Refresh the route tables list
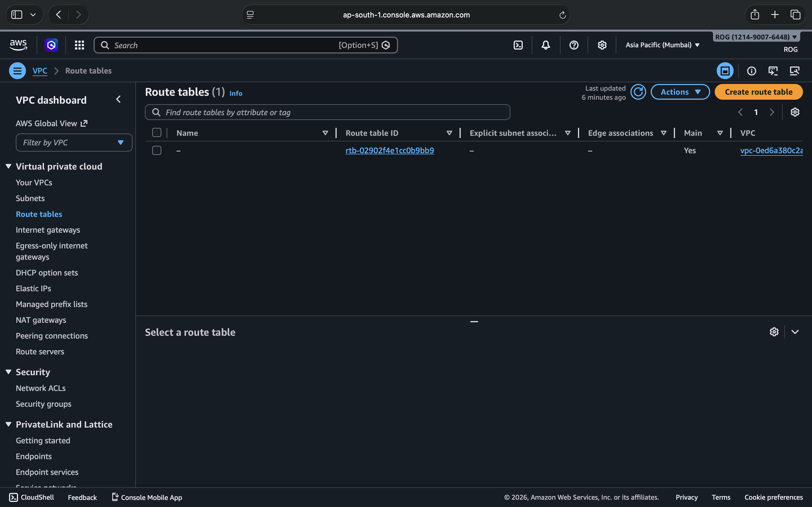This screenshot has height=507, width=812. point(638,92)
